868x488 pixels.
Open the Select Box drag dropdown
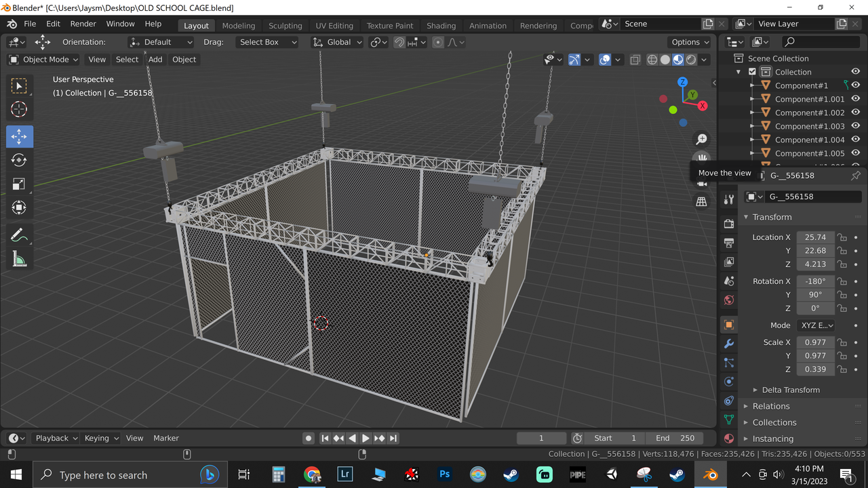click(x=267, y=42)
